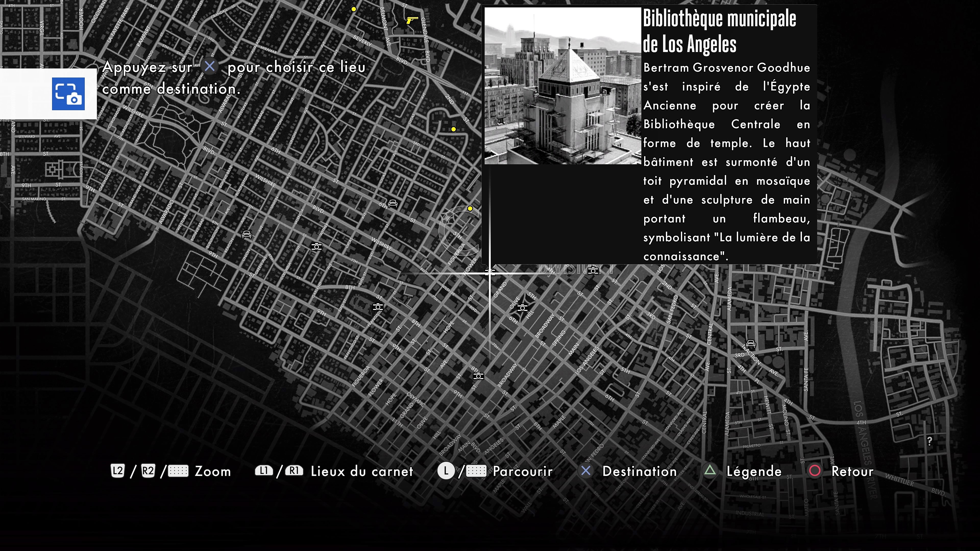Set location with the Destination prompt
This screenshot has width=980, height=551.
pos(640,471)
